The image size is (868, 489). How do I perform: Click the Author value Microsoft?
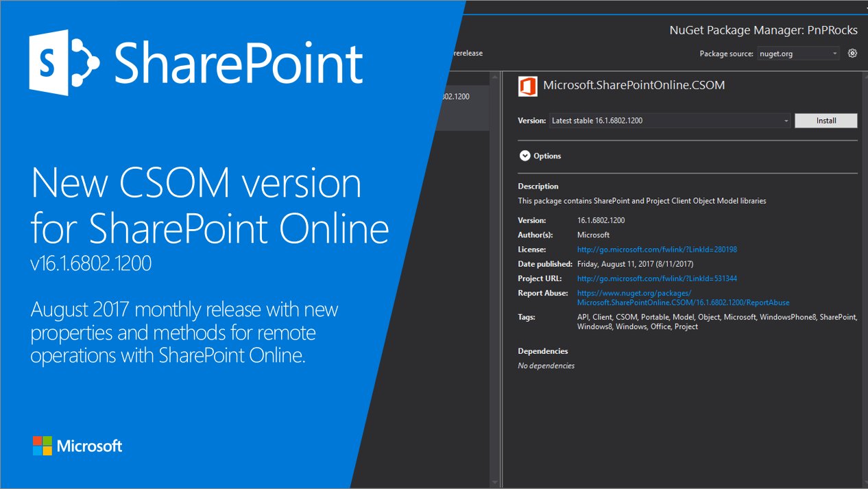(x=593, y=235)
